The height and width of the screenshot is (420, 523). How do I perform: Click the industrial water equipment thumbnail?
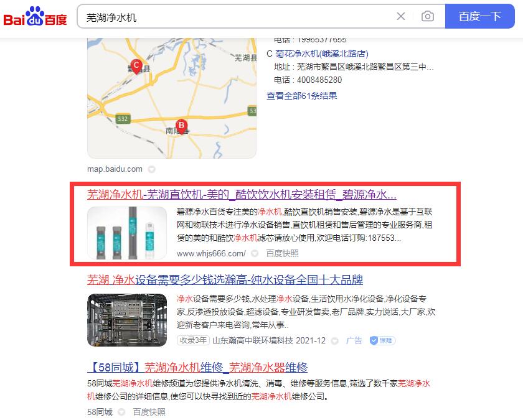pyautogui.click(x=127, y=320)
